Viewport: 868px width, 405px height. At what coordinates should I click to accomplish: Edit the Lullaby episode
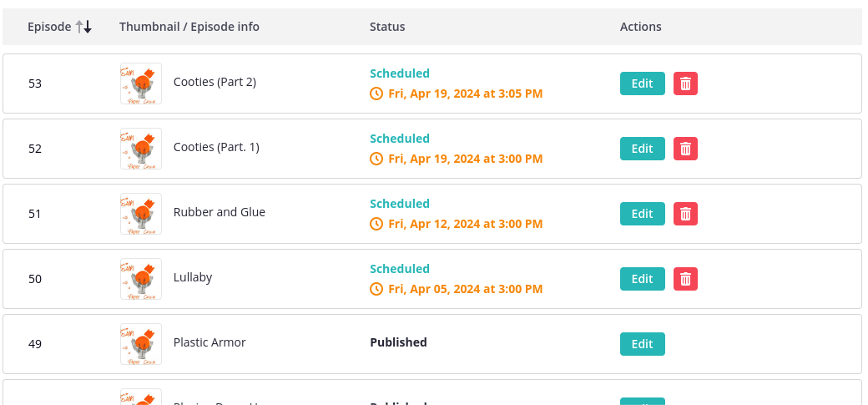click(x=642, y=279)
